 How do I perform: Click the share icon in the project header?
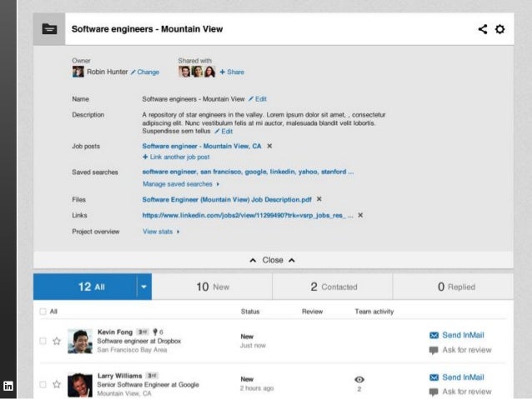click(483, 29)
